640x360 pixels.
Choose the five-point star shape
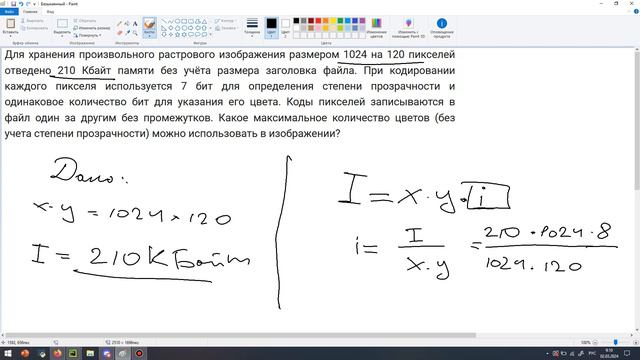pos(178,35)
